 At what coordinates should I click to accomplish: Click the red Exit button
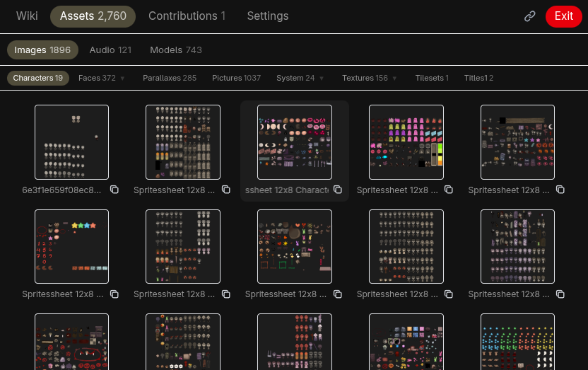pos(564,16)
